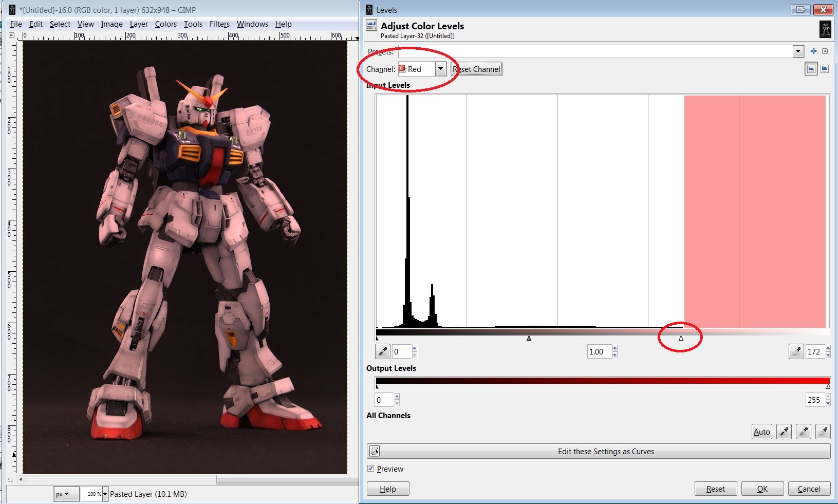This screenshot has width=838, height=504.
Task: Open the File menu
Action: point(16,24)
